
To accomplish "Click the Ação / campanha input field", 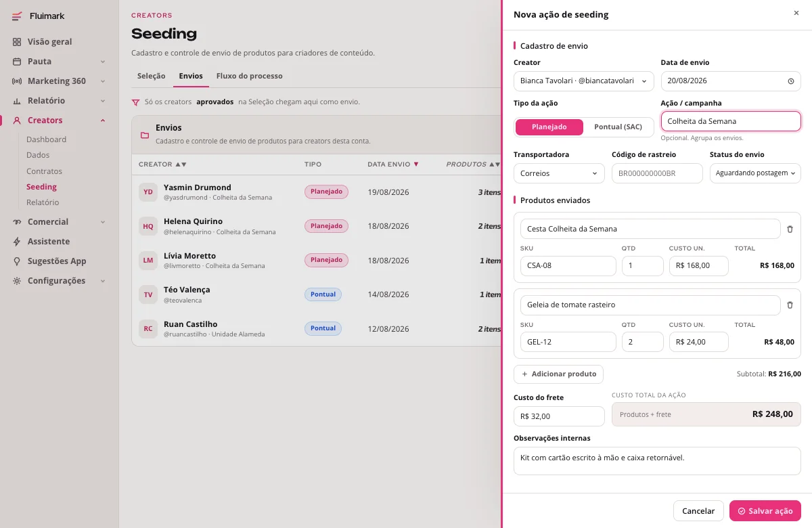I will click(x=731, y=121).
